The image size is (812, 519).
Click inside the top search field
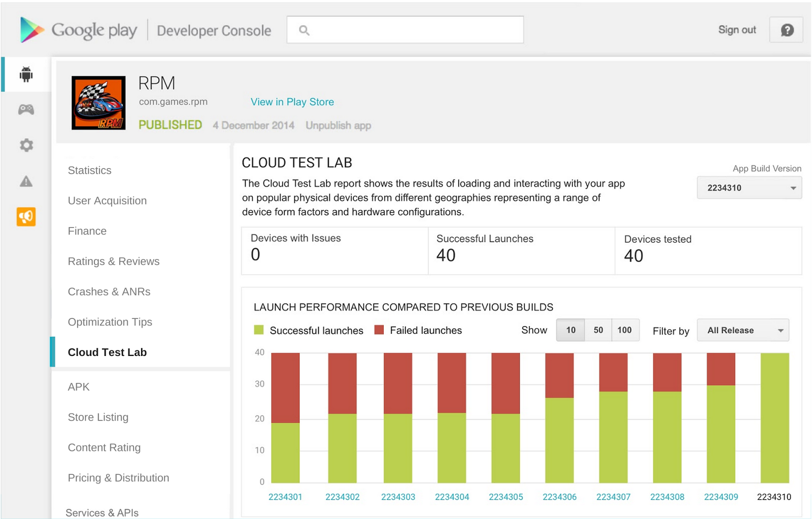coord(406,29)
